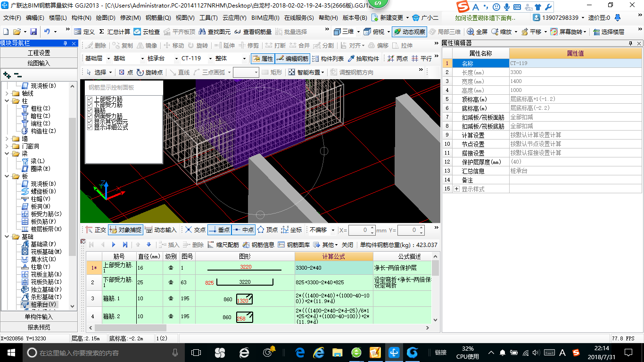Toggle 下部受力筋 checkbox

90,105
